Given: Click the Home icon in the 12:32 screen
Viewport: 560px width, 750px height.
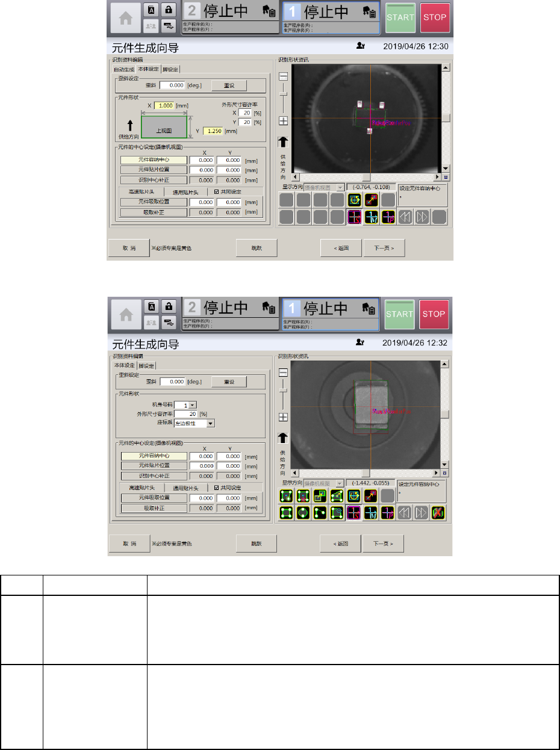Looking at the screenshot, I should pyautogui.click(x=126, y=315).
